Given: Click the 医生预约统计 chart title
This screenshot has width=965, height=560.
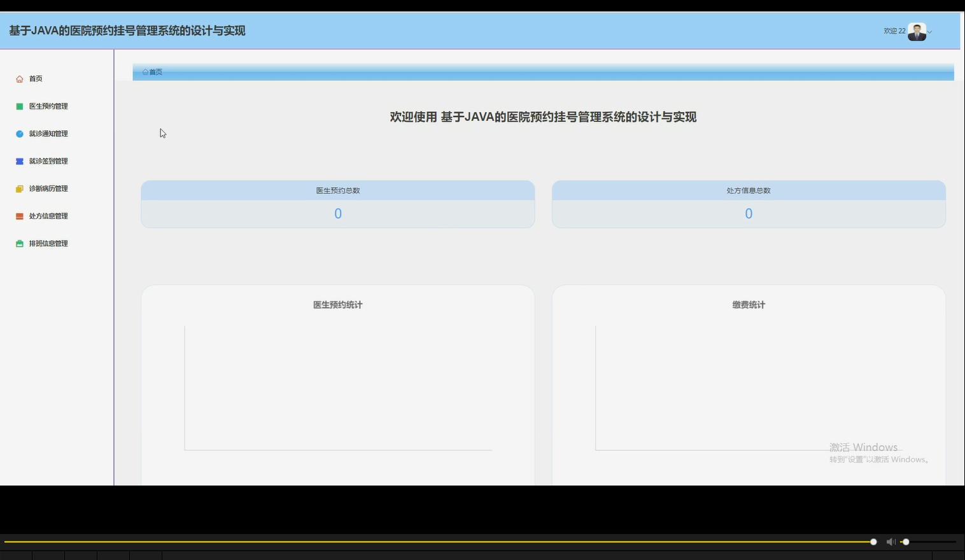Looking at the screenshot, I should (338, 305).
